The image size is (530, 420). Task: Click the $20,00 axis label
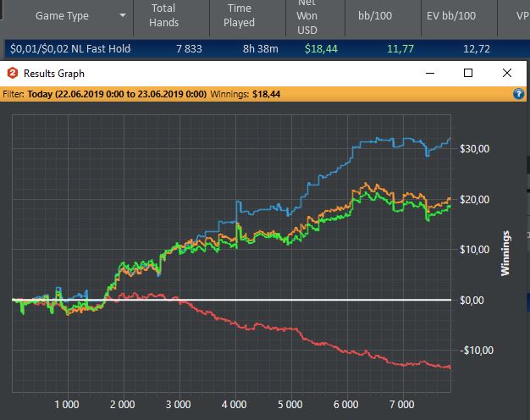coord(474,200)
